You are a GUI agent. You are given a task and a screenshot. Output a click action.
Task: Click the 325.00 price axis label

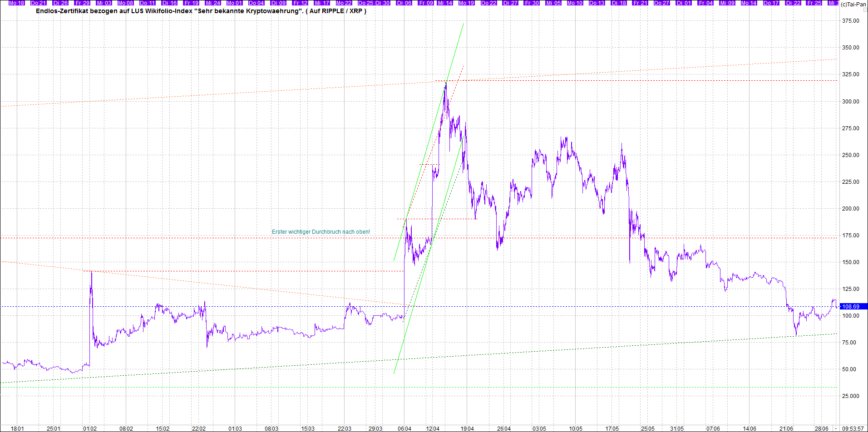pyautogui.click(x=850, y=74)
